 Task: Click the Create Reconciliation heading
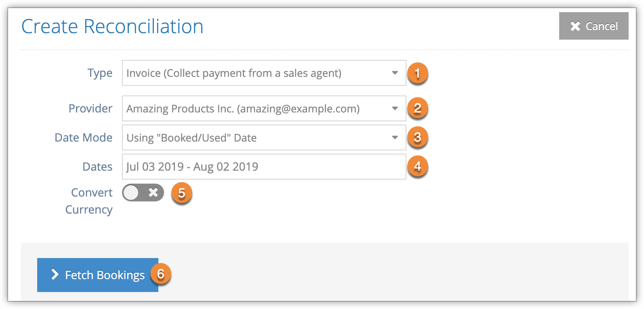pyautogui.click(x=112, y=27)
